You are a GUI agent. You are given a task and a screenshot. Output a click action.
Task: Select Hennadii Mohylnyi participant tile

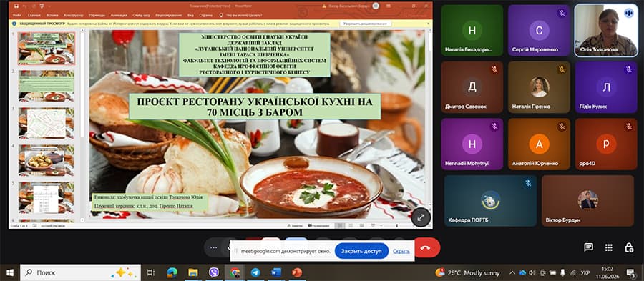[x=472, y=144]
